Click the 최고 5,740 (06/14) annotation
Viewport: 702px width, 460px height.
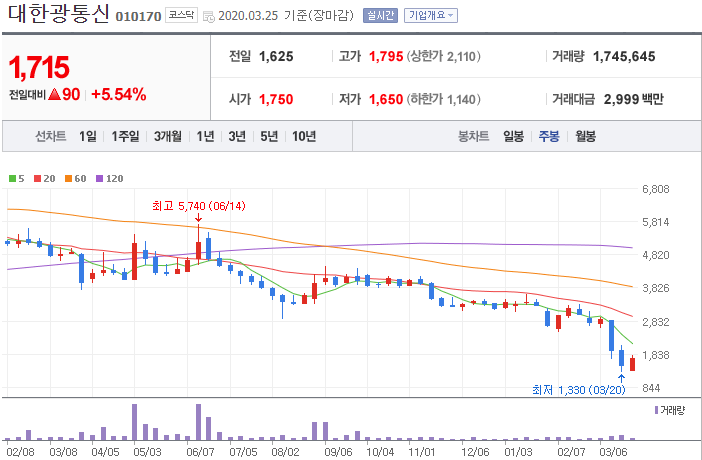tap(199, 206)
